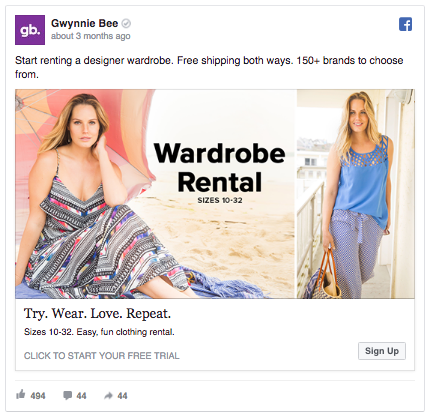Click the woman in blue top photo

click(x=356, y=194)
